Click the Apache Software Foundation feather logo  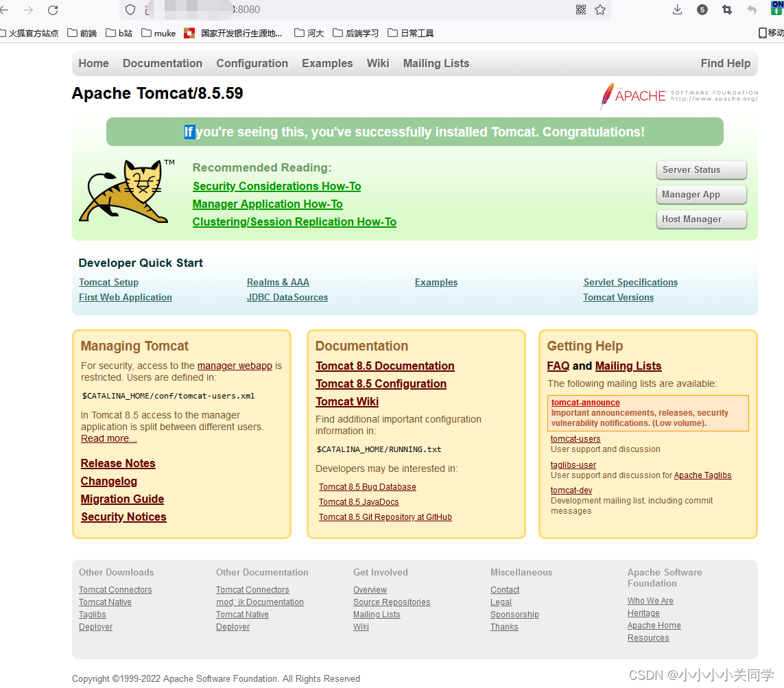tap(679, 95)
